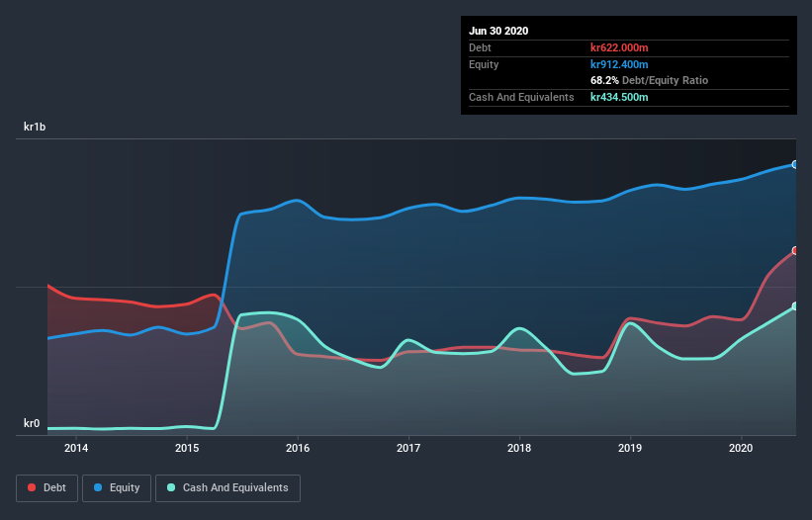
Task: Click the 2020 x-axis label
Action: coord(741,448)
